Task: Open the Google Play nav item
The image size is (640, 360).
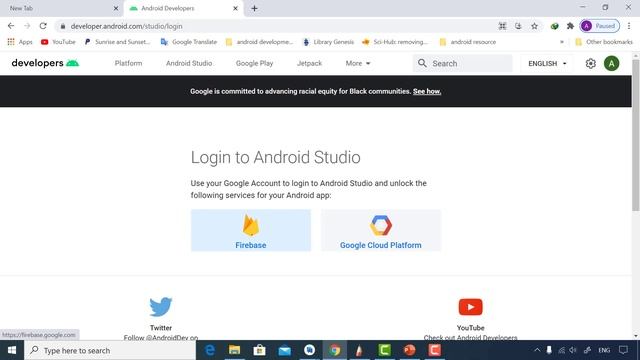Action: 254,63
